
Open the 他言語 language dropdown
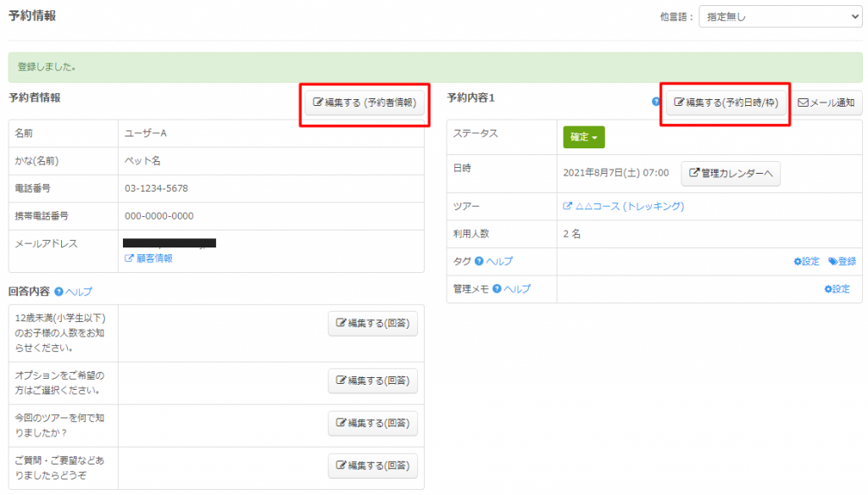(x=779, y=16)
